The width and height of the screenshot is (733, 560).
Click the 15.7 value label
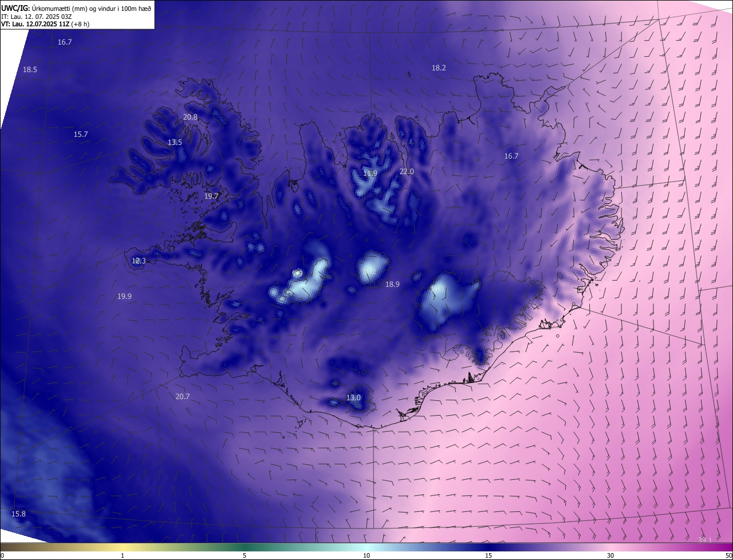tap(81, 134)
